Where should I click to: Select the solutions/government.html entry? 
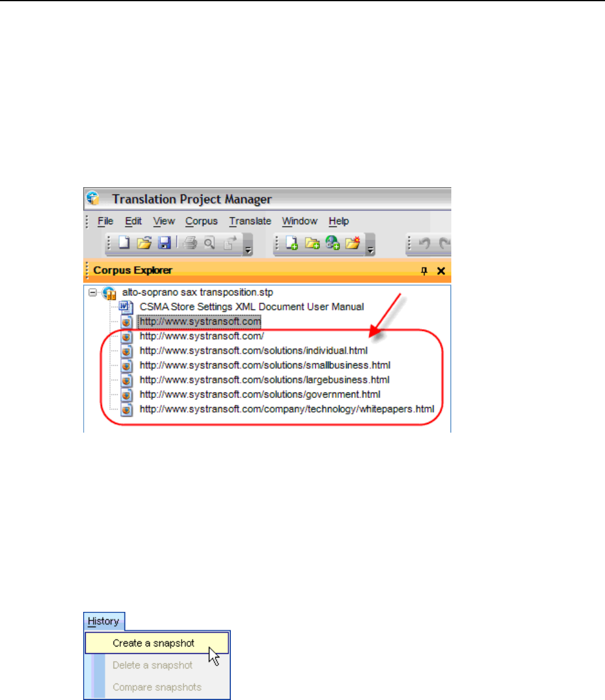tap(259, 394)
